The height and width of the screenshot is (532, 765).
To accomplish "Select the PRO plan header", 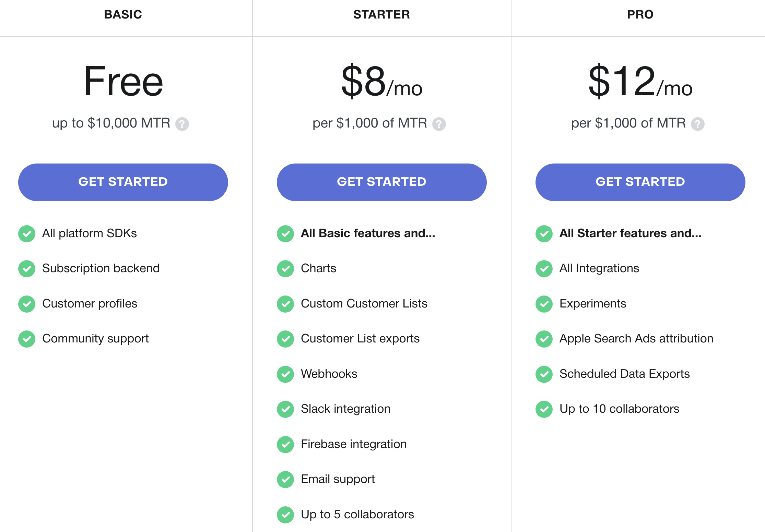I will 640,14.
